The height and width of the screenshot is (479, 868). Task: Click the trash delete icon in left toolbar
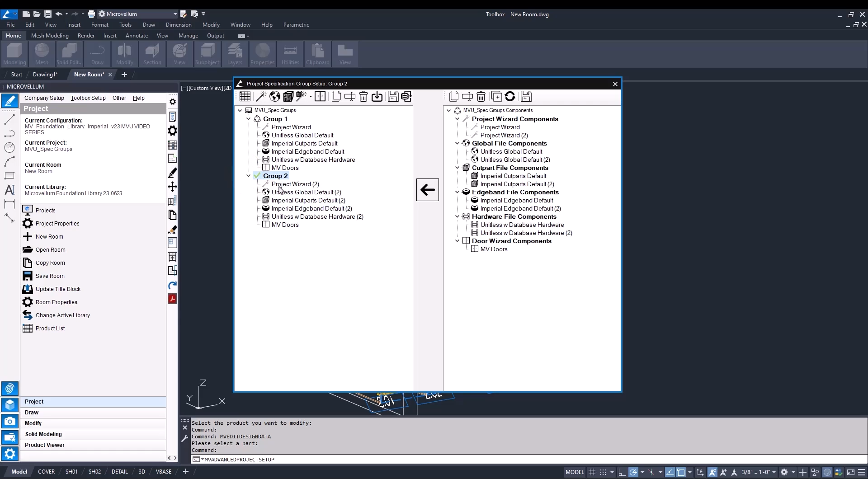pyautogui.click(x=363, y=96)
